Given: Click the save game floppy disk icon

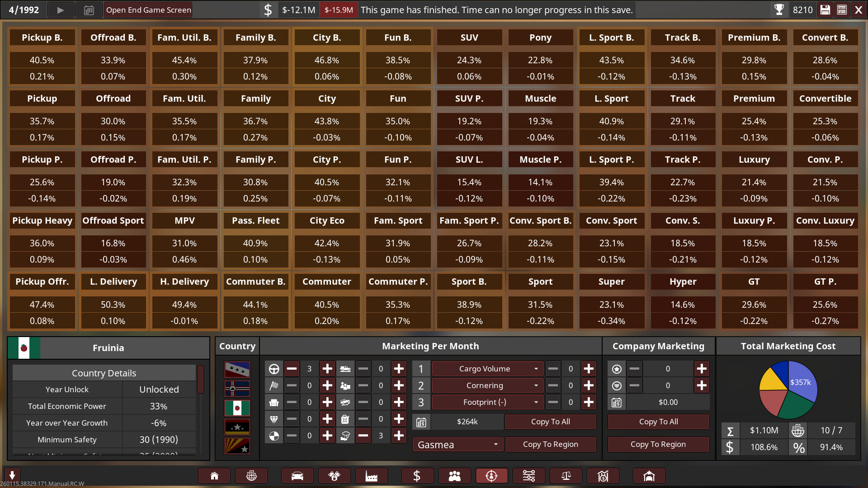Looking at the screenshot, I should tap(825, 10).
